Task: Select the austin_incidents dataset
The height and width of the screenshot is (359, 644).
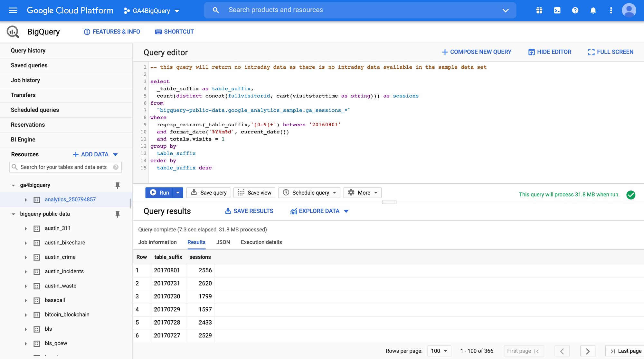Action: pos(64,271)
